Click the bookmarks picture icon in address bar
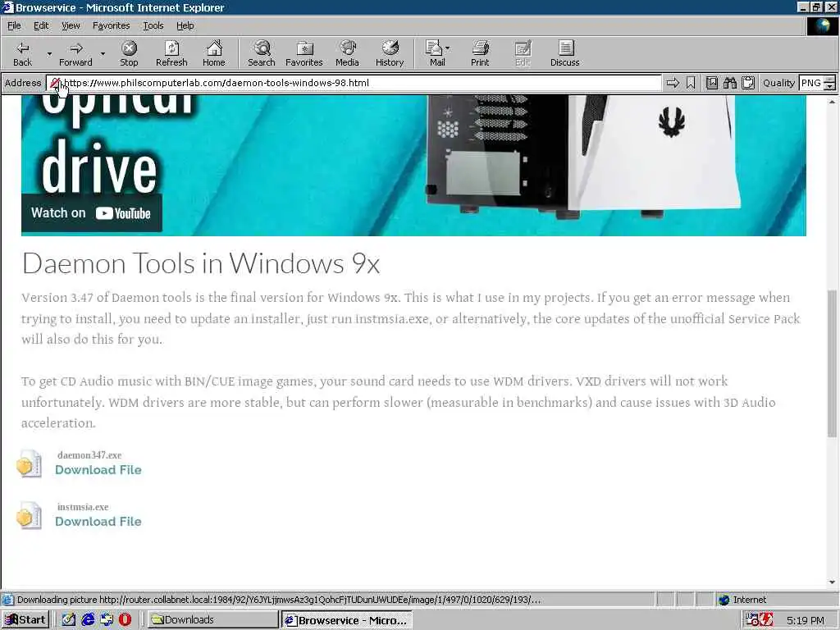The width and height of the screenshot is (840, 630). (711, 83)
